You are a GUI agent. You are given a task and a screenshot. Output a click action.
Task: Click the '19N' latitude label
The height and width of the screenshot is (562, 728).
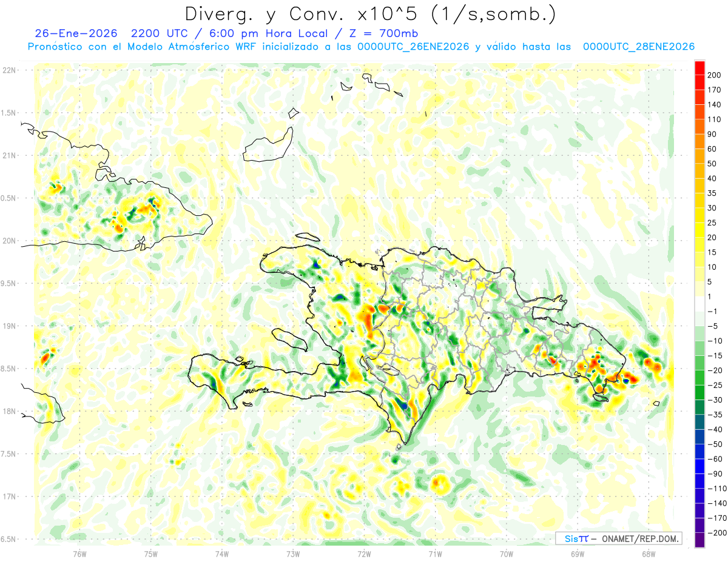coord(8,326)
